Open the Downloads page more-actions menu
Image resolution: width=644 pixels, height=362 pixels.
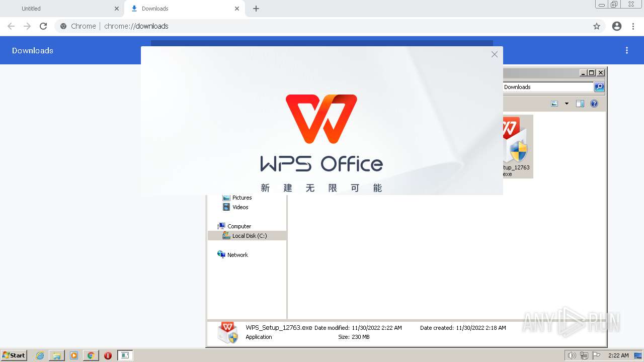pos(627,50)
